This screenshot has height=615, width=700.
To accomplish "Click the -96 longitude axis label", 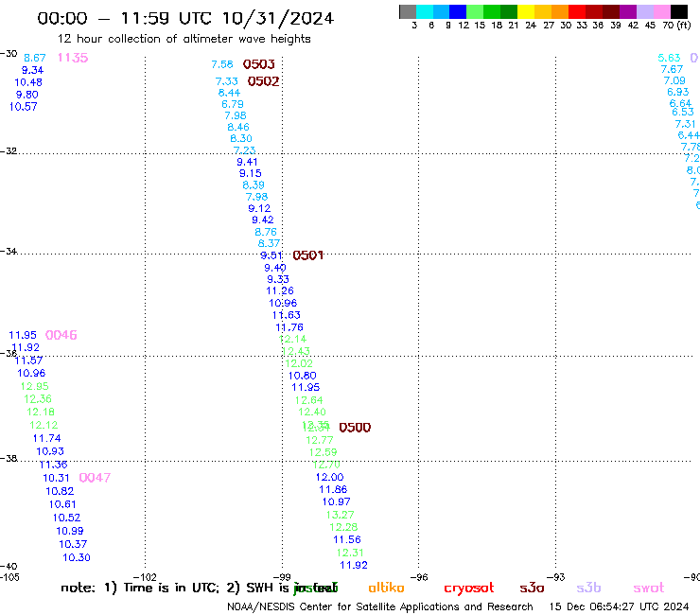I will [x=419, y=577].
